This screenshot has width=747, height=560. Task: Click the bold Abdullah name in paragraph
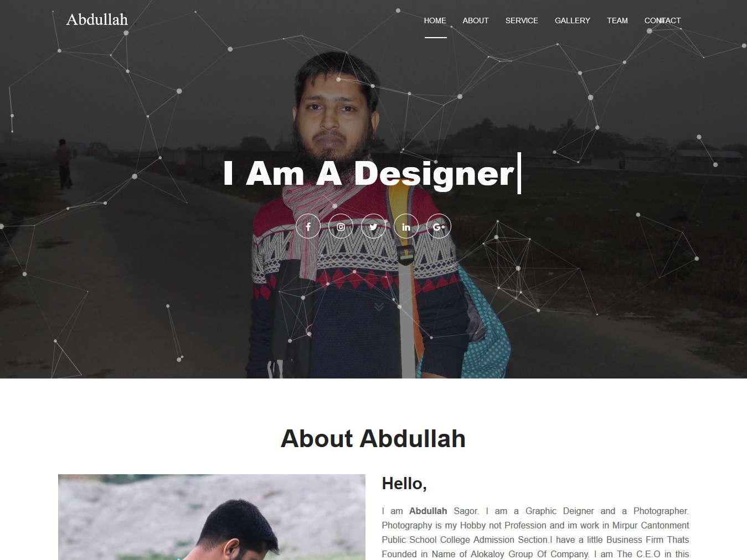pyautogui.click(x=428, y=511)
